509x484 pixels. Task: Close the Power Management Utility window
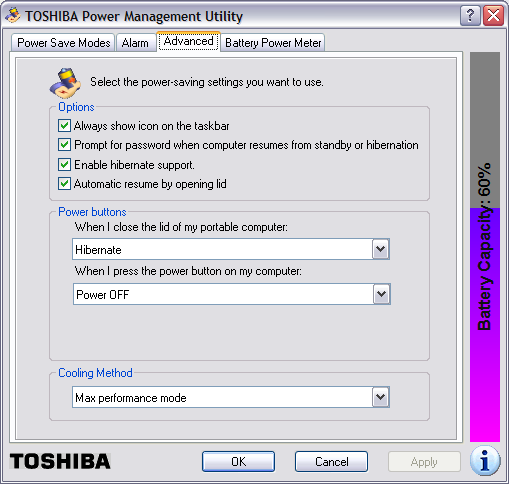[493, 15]
